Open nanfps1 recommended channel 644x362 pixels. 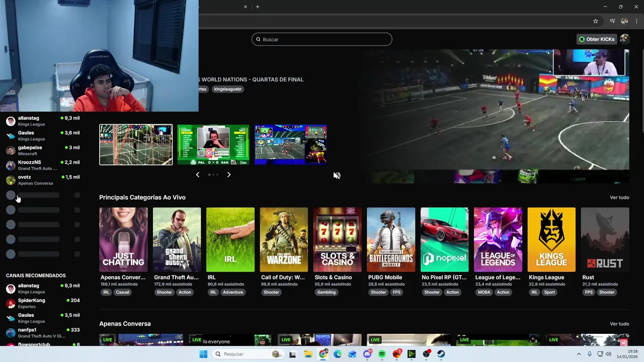43,333
